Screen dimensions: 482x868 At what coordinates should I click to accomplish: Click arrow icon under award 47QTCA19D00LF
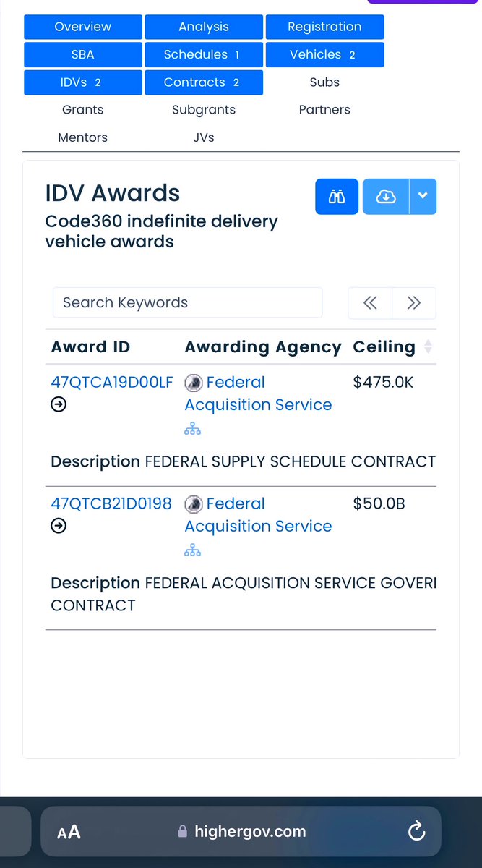point(59,405)
